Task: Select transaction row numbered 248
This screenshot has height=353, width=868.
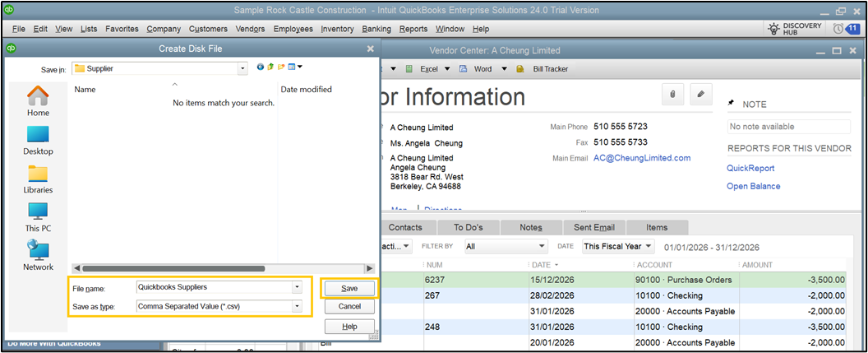Action: [x=612, y=327]
